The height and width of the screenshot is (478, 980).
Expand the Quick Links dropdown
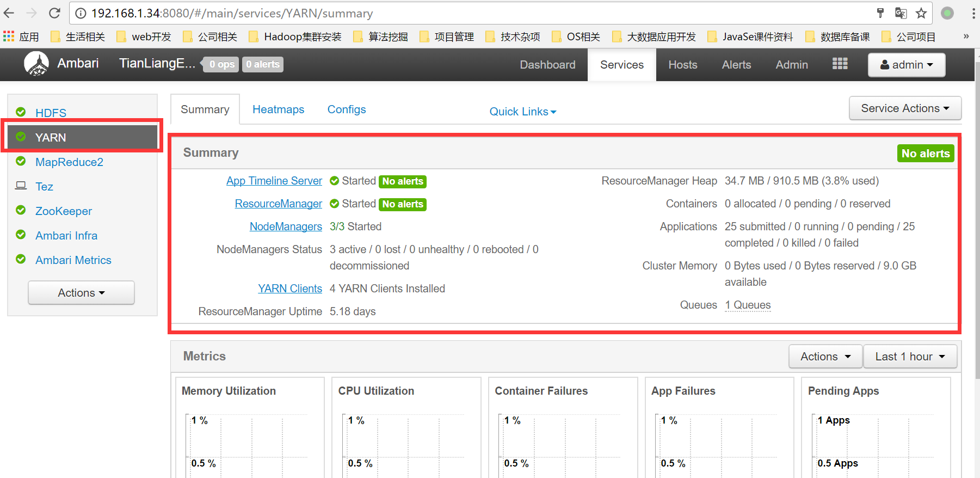click(x=523, y=112)
